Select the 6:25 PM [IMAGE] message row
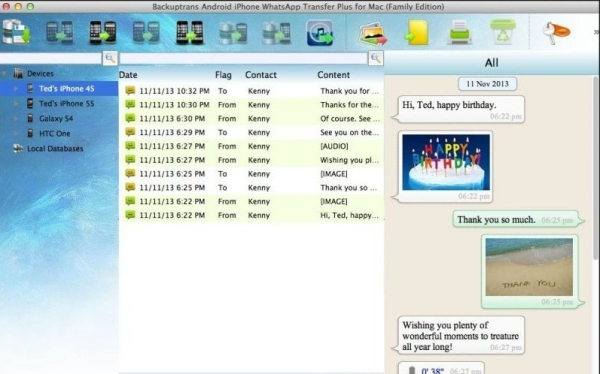600x374 pixels. [251, 174]
